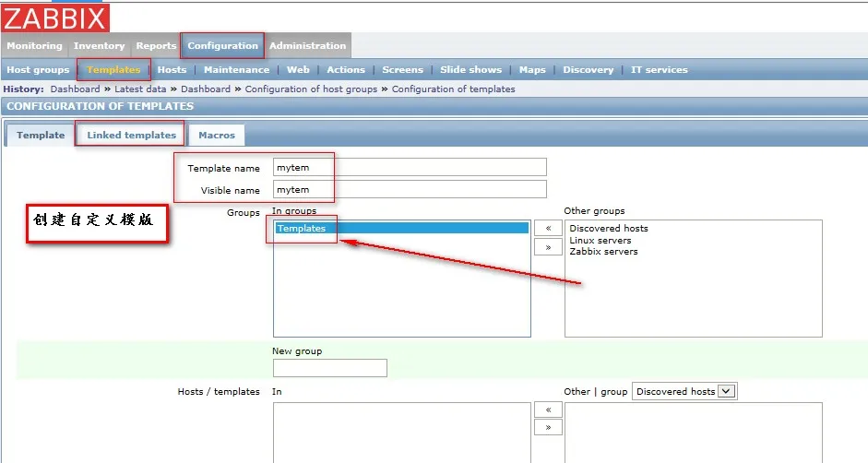Open the Actions submenu

(x=345, y=70)
